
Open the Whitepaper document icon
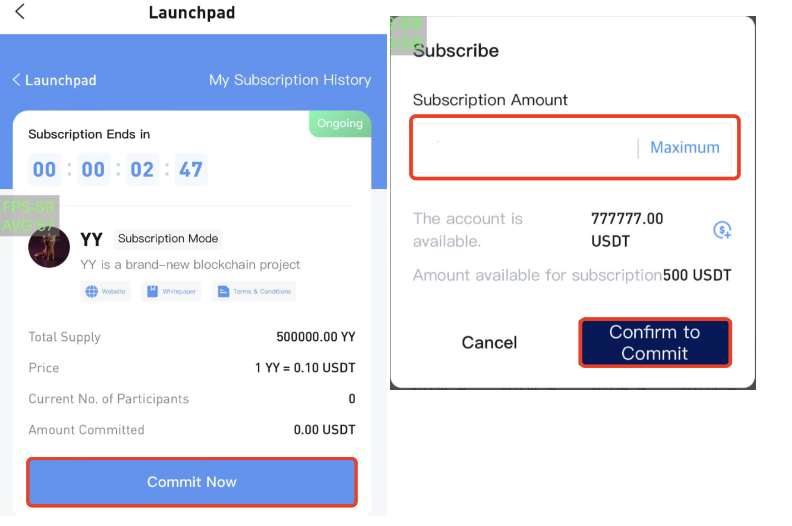click(153, 292)
